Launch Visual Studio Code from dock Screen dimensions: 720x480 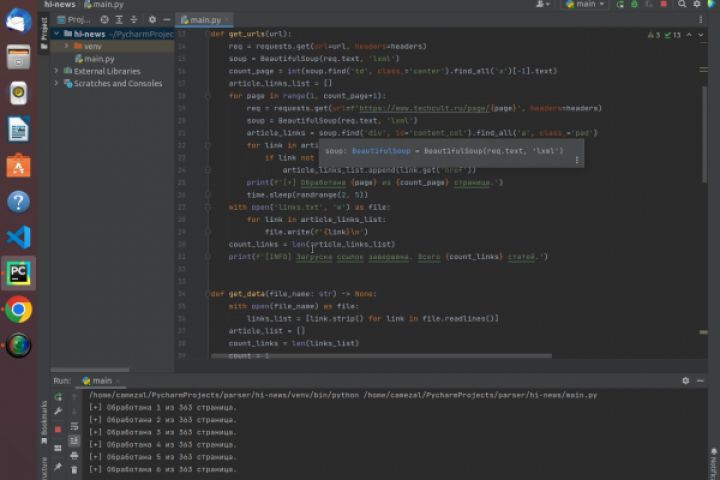18,237
